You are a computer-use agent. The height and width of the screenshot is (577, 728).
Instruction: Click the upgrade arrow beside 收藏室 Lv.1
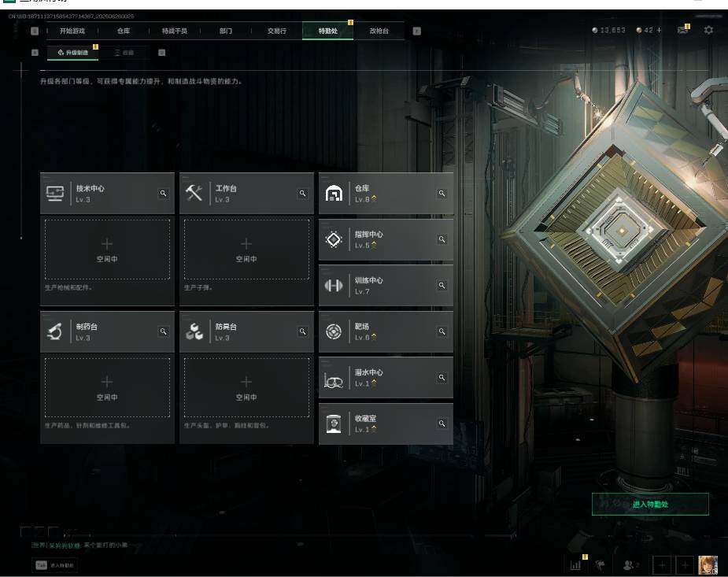coord(374,429)
